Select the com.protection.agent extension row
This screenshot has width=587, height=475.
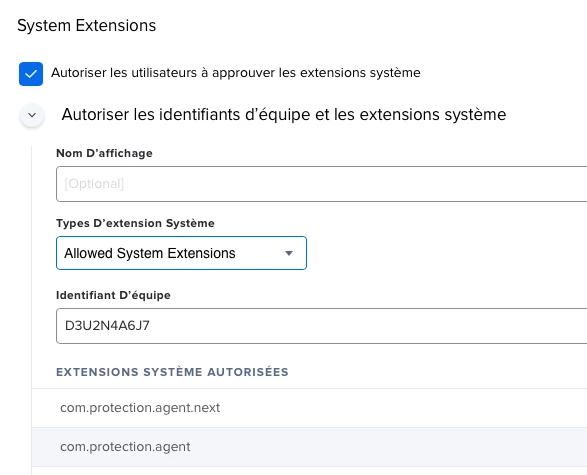coord(309,447)
